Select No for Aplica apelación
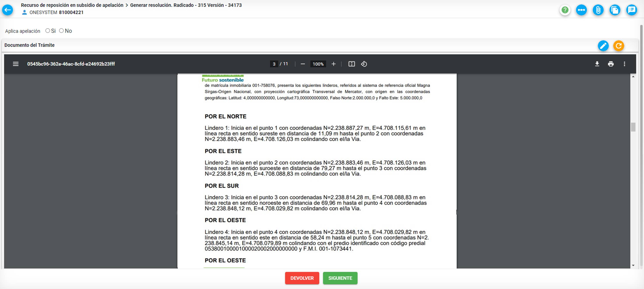Image resolution: width=644 pixels, height=289 pixels. (61, 31)
